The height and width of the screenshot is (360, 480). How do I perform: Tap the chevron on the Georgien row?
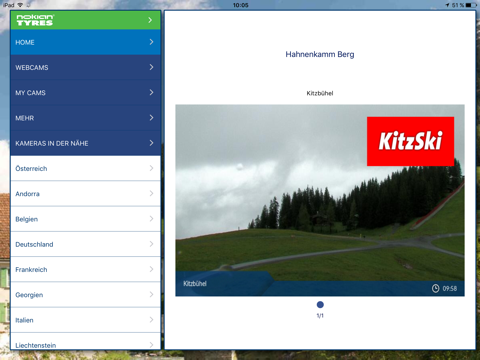151,294
